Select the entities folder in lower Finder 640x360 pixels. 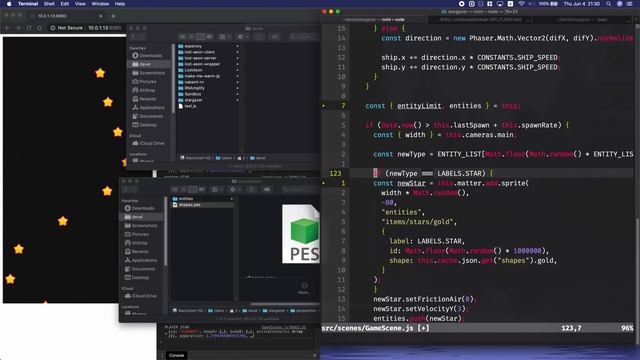(x=183, y=199)
